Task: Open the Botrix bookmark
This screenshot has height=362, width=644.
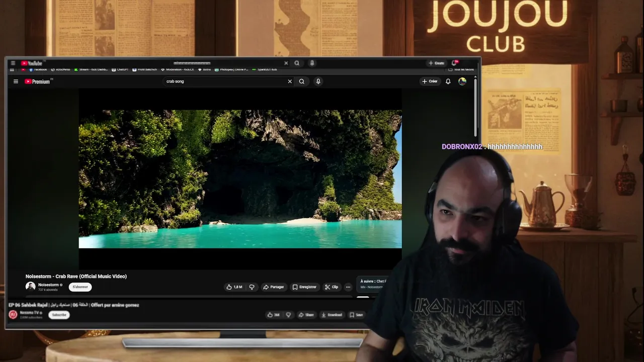Action: coord(205,69)
